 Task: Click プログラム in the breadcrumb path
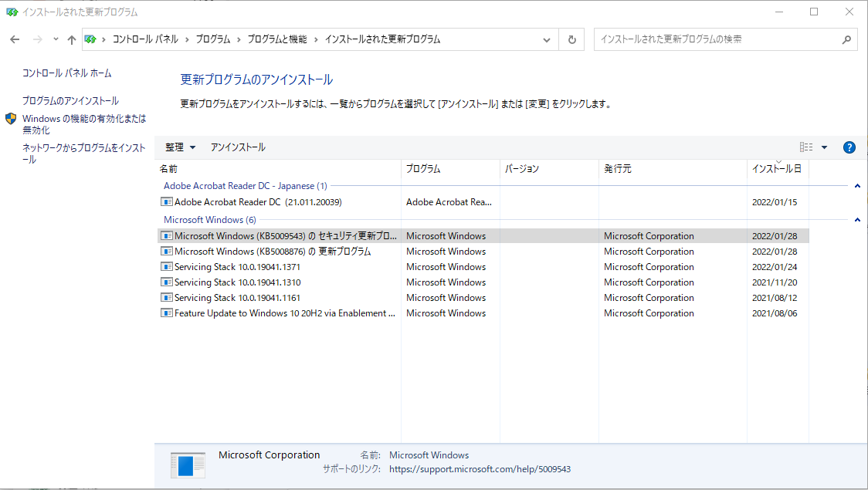[x=213, y=39]
